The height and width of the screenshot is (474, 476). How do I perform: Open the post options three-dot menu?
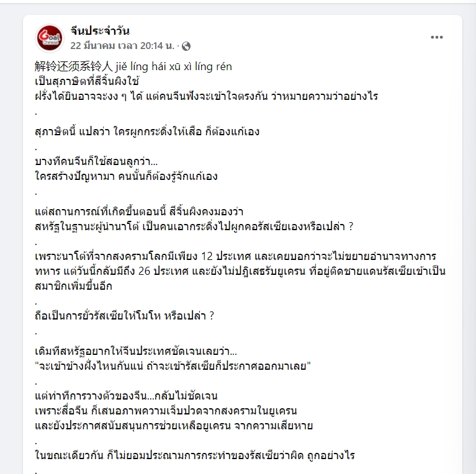pos(436,37)
